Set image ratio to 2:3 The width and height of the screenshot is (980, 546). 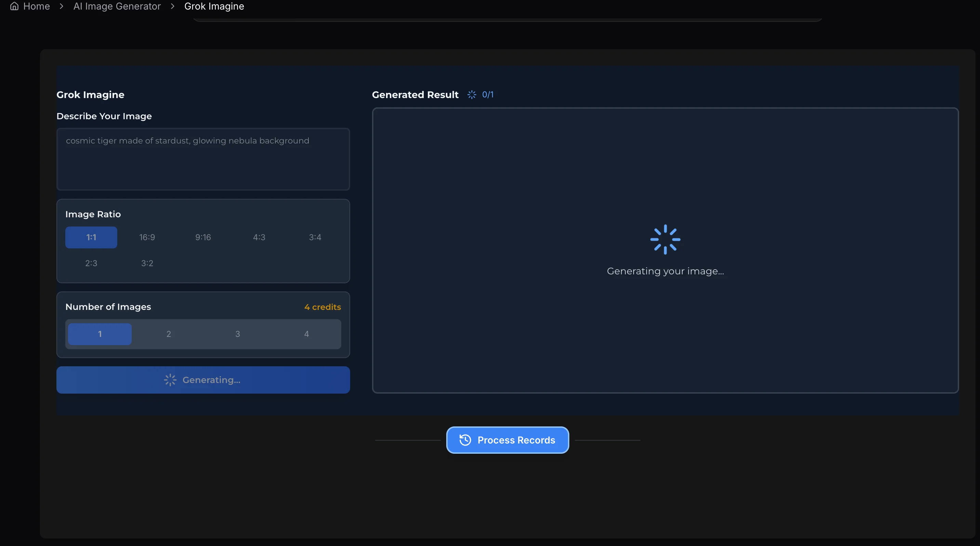click(x=91, y=263)
